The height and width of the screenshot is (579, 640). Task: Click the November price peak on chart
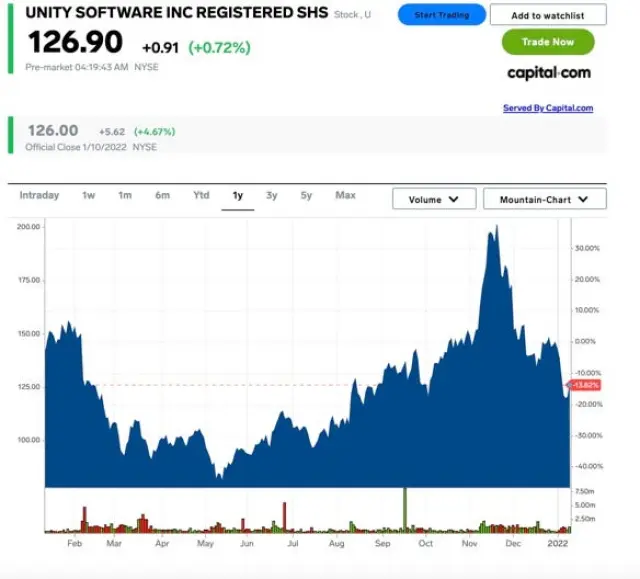tap(494, 230)
